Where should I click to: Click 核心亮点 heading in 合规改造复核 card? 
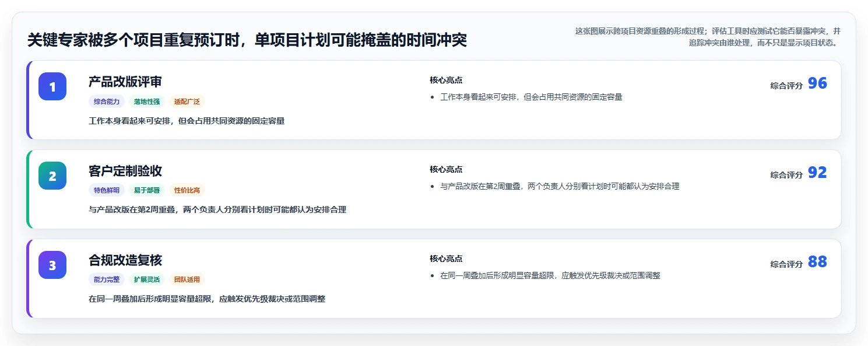(x=446, y=258)
